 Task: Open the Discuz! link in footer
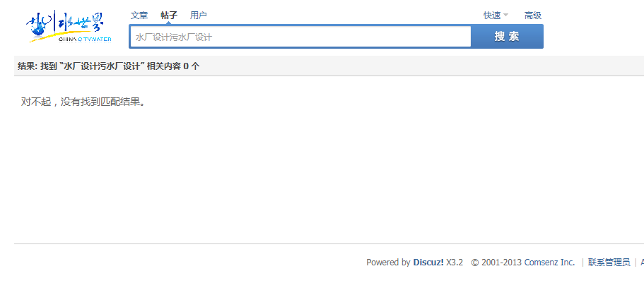tap(428, 262)
